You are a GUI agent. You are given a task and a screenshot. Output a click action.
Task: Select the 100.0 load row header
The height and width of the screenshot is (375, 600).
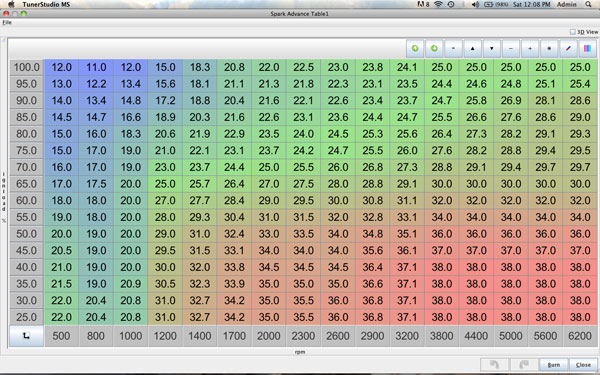click(26, 67)
